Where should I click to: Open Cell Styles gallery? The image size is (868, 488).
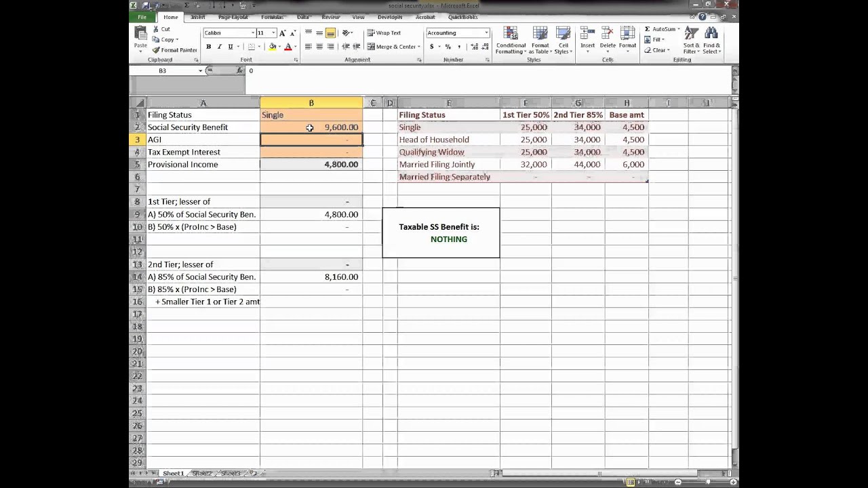pos(563,41)
